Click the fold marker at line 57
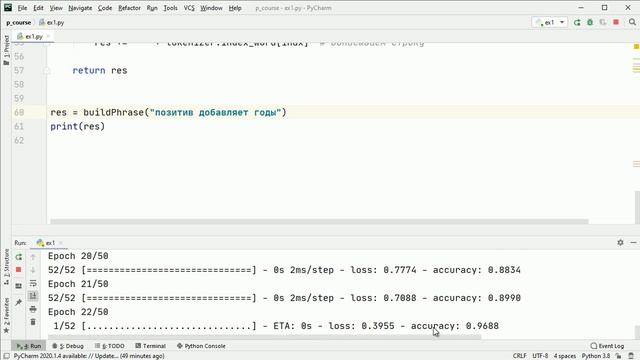This screenshot has width=640, height=360. (x=46, y=71)
